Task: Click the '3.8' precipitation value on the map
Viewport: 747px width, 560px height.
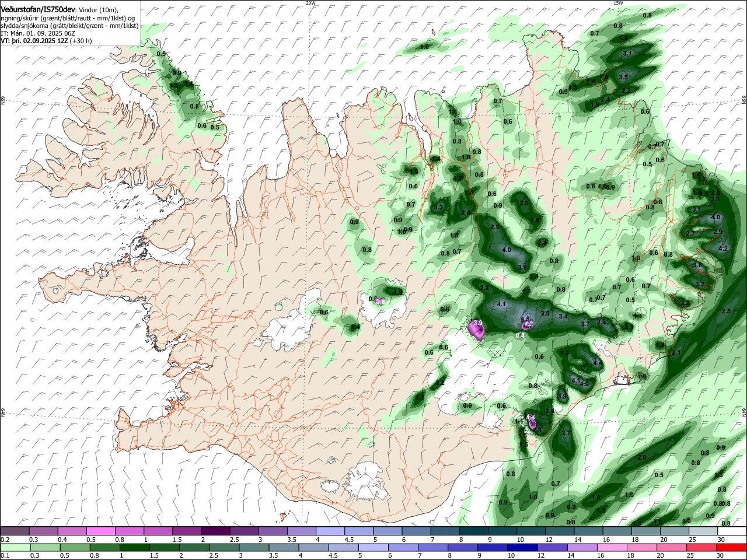Action: pyautogui.click(x=697, y=265)
